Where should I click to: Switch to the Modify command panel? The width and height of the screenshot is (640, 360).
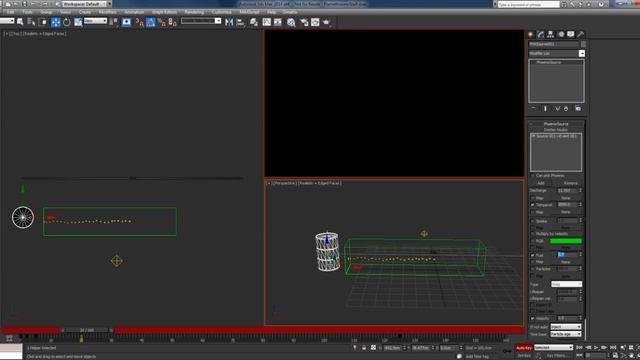click(541, 34)
